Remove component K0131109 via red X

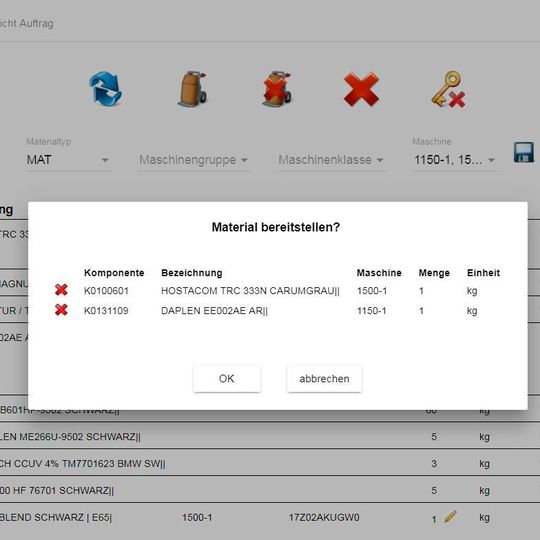[x=61, y=310]
